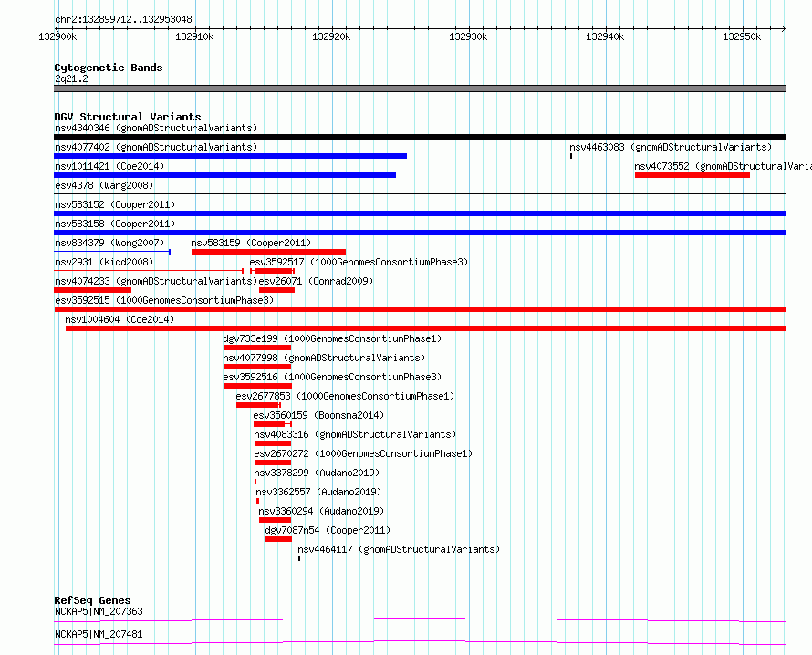Open the nsv4463083 variant label
Viewport: 812px width, 655px height.
[671, 147]
